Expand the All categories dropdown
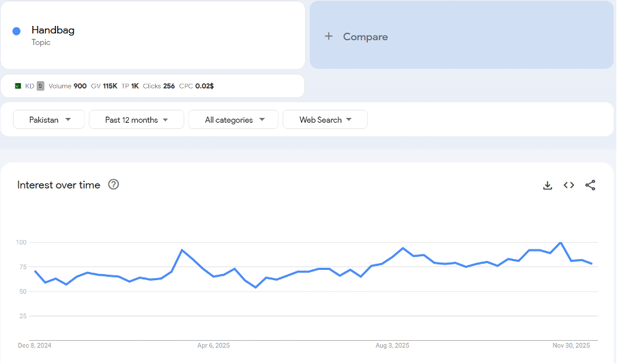The width and height of the screenshot is (617, 364). [233, 120]
